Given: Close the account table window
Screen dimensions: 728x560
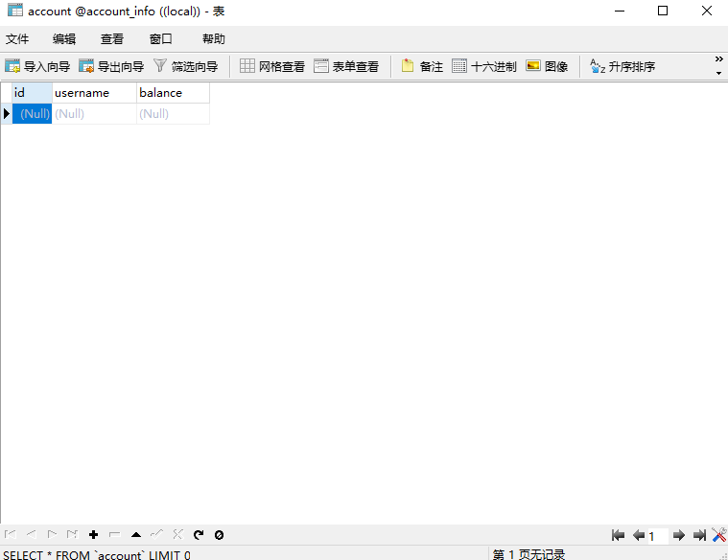Looking at the screenshot, I should point(707,11).
